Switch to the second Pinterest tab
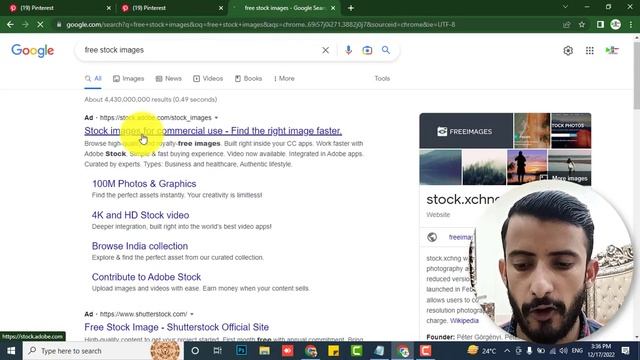The width and height of the screenshot is (640, 360). tap(169, 8)
